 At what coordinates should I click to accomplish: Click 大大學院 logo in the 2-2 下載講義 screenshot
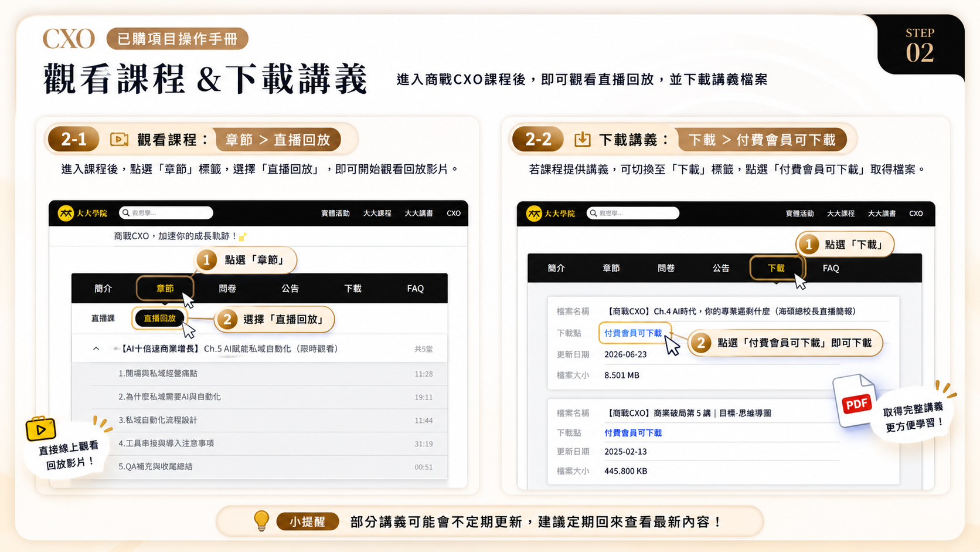pos(550,214)
